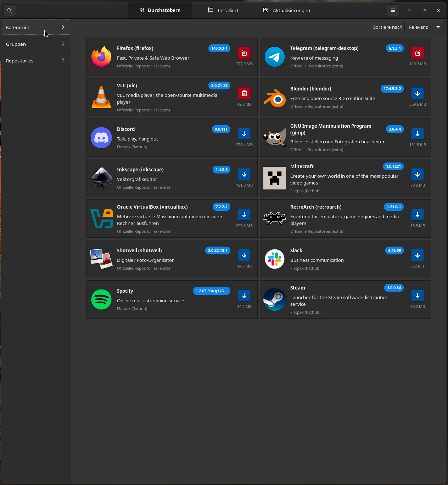Click the Discord app logo

tap(101, 138)
